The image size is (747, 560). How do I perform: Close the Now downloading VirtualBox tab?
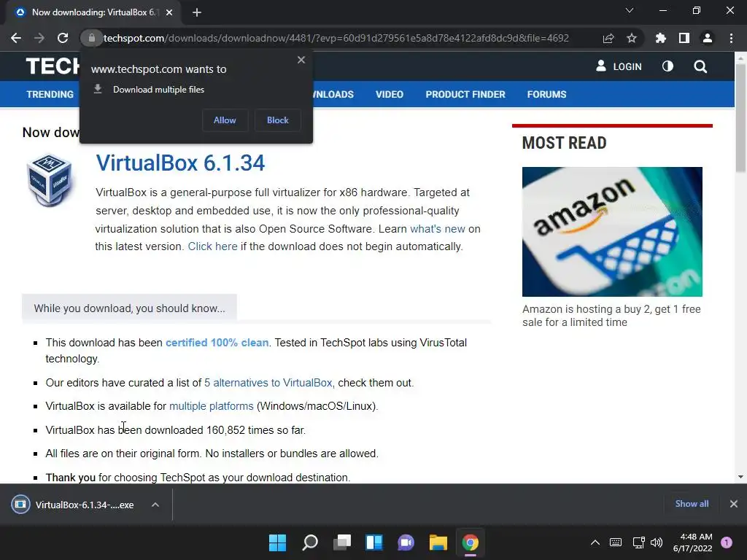[169, 12]
